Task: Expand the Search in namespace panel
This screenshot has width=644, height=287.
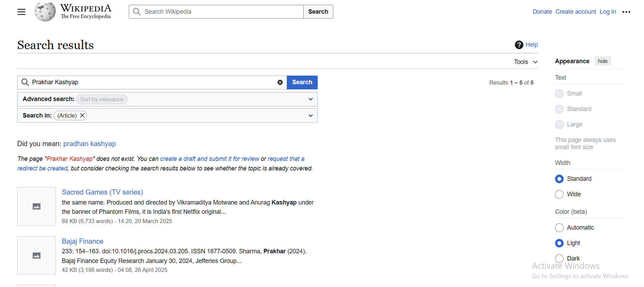Action: tap(310, 115)
